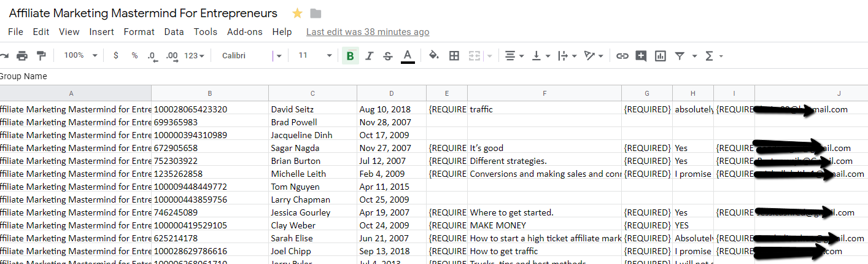Click the document title to rename
This screenshot has width=868, height=264.
click(x=143, y=13)
